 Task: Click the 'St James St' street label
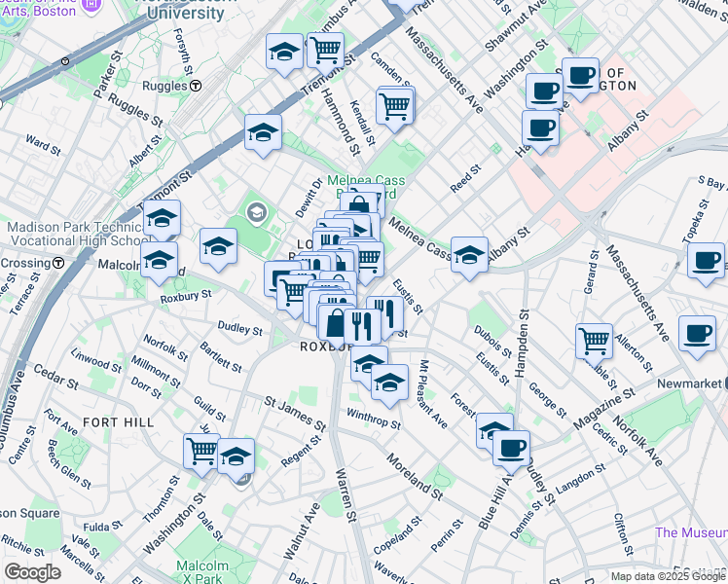(295, 414)
